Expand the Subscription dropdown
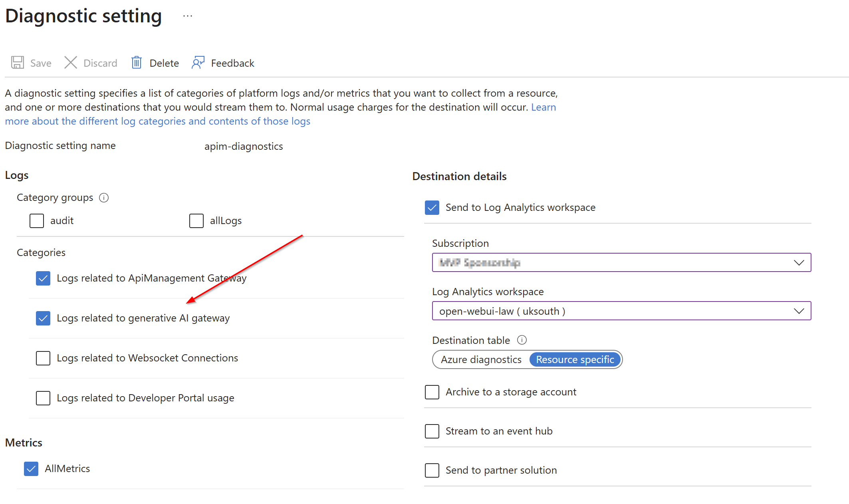849x504 pixels. (621, 262)
